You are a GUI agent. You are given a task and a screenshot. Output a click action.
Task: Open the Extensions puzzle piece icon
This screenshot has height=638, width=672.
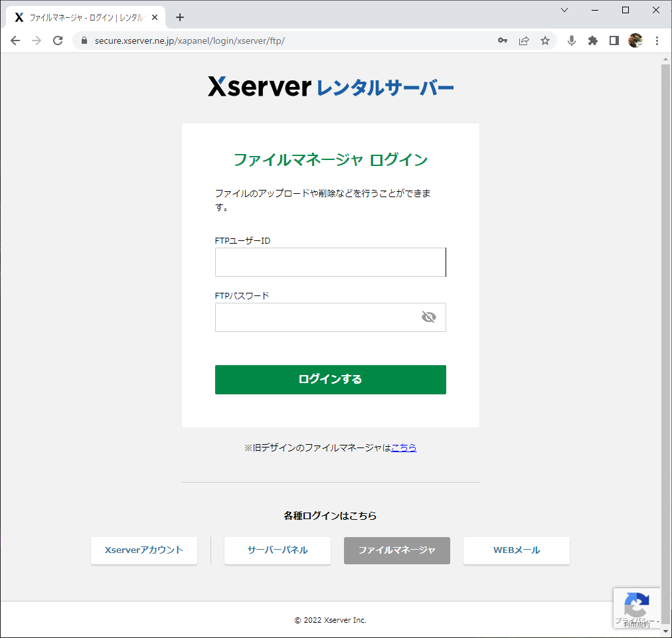[593, 40]
